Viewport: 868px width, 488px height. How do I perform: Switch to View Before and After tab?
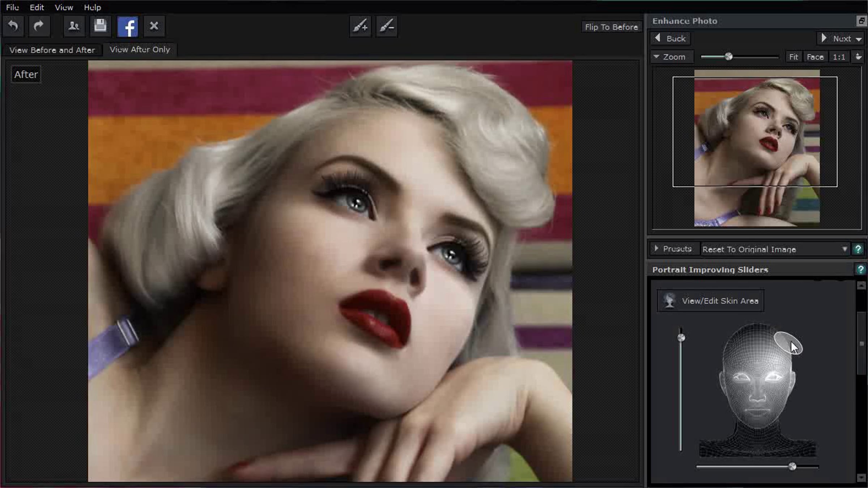(x=52, y=50)
